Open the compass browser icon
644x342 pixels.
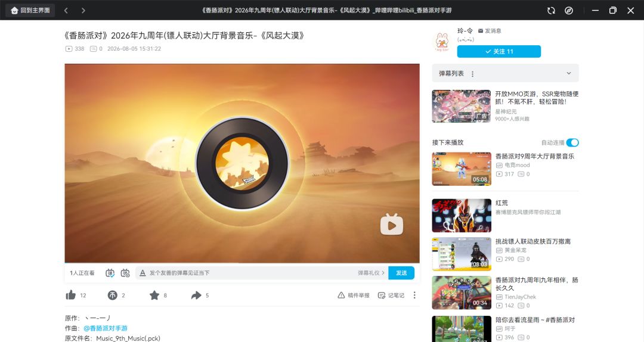click(x=569, y=11)
